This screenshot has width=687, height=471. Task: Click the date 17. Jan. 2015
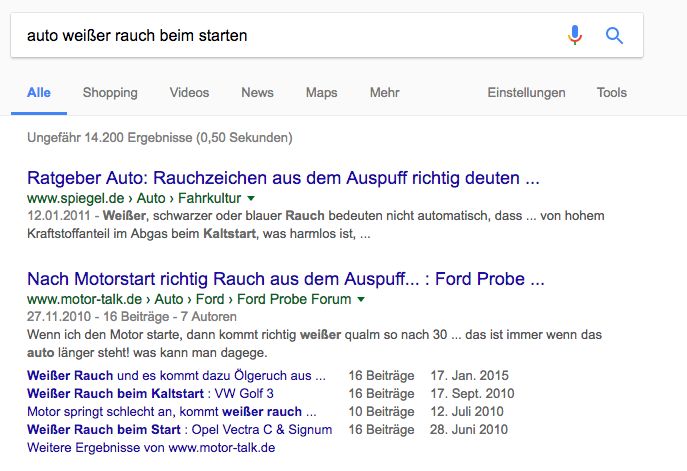(469, 375)
